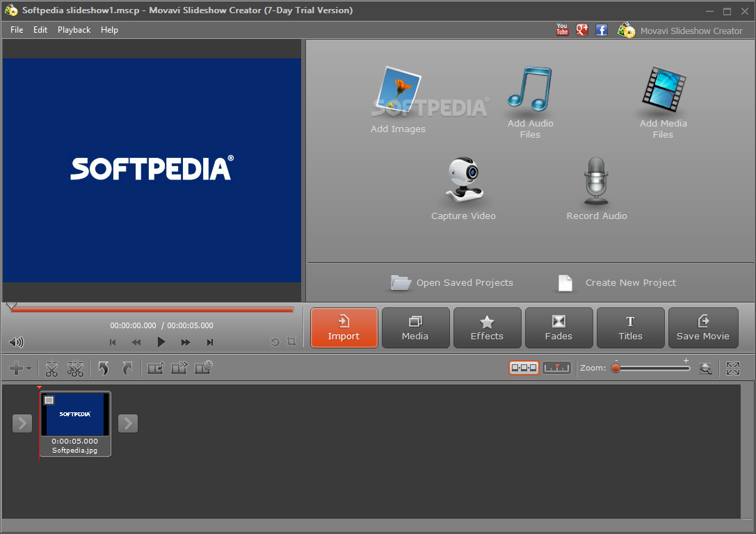Open the Edit menu
Image resolution: width=756 pixels, height=534 pixels.
[40, 30]
